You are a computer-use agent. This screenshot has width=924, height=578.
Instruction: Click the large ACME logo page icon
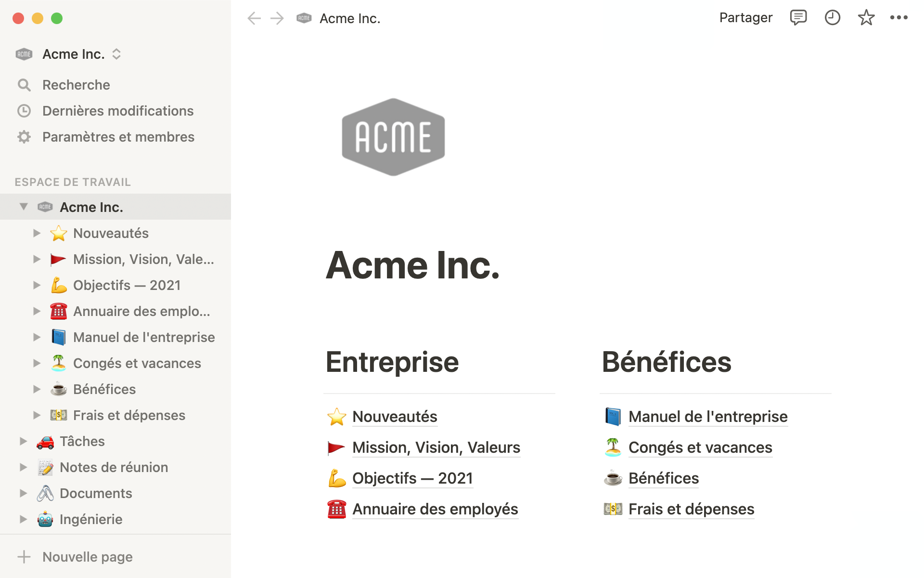[393, 137]
